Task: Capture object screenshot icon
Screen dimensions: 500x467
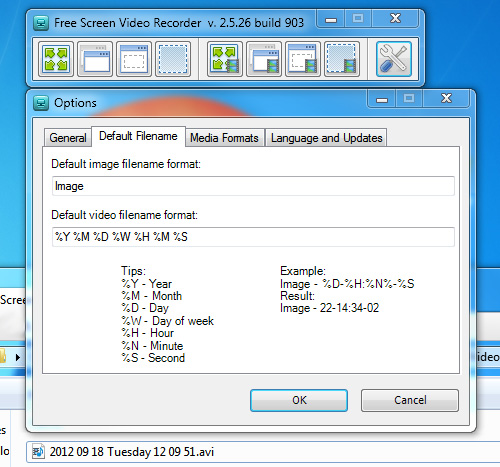Action: coord(134,59)
